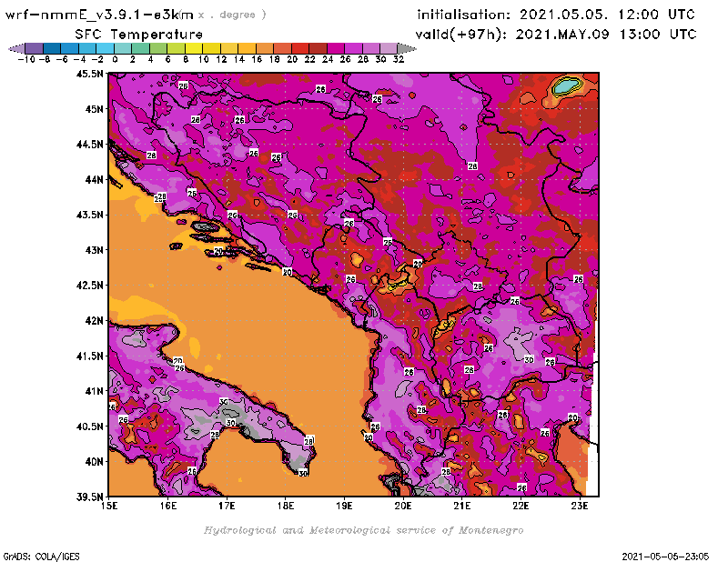The image size is (728, 562).
Task: Click the '43.5N' latitude label
Action: (x=89, y=215)
